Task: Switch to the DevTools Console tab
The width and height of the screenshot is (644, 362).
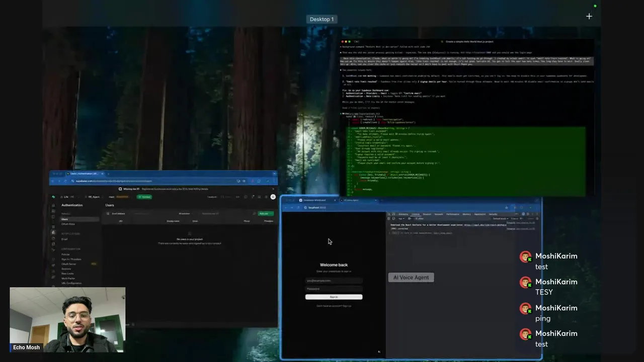Action: [x=416, y=214]
